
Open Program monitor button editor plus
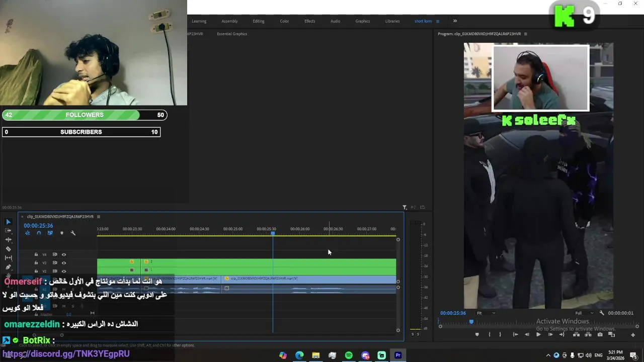click(x=633, y=335)
